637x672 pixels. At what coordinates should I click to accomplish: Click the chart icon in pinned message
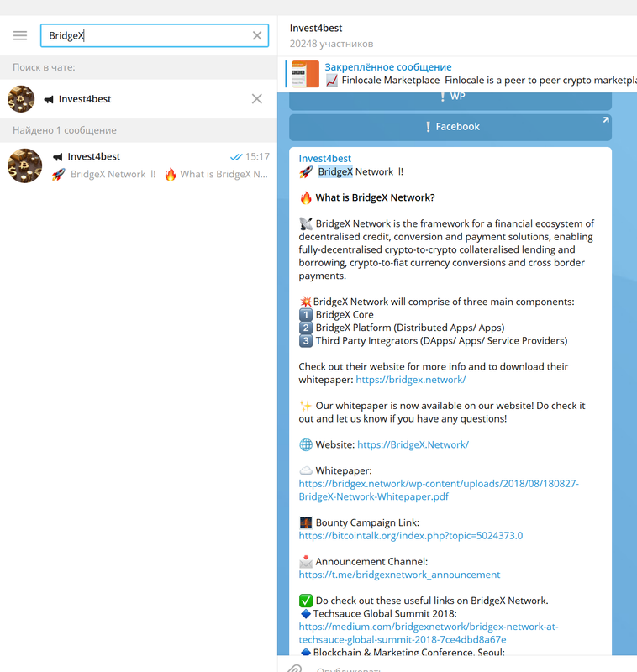332,81
